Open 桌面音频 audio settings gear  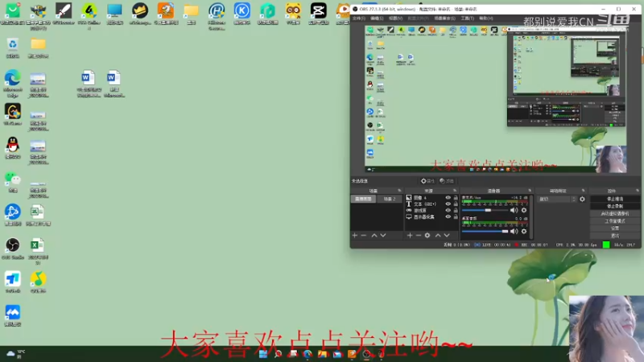pos(524,232)
